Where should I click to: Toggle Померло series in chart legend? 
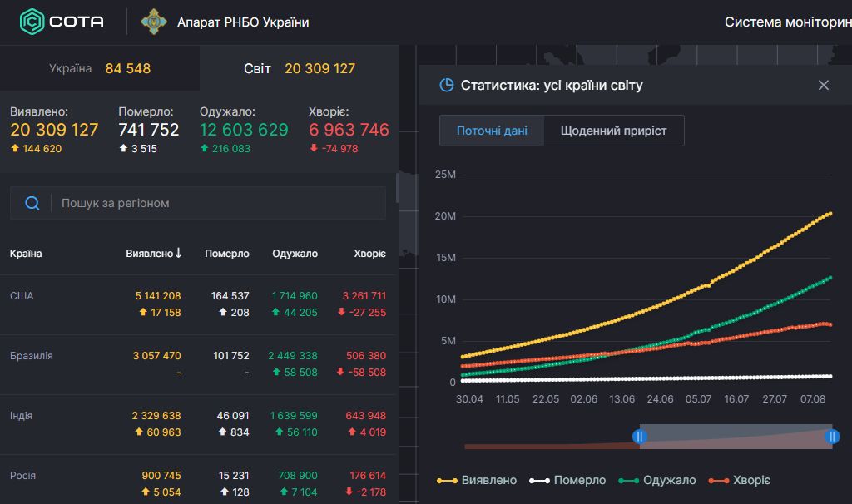pos(569,481)
